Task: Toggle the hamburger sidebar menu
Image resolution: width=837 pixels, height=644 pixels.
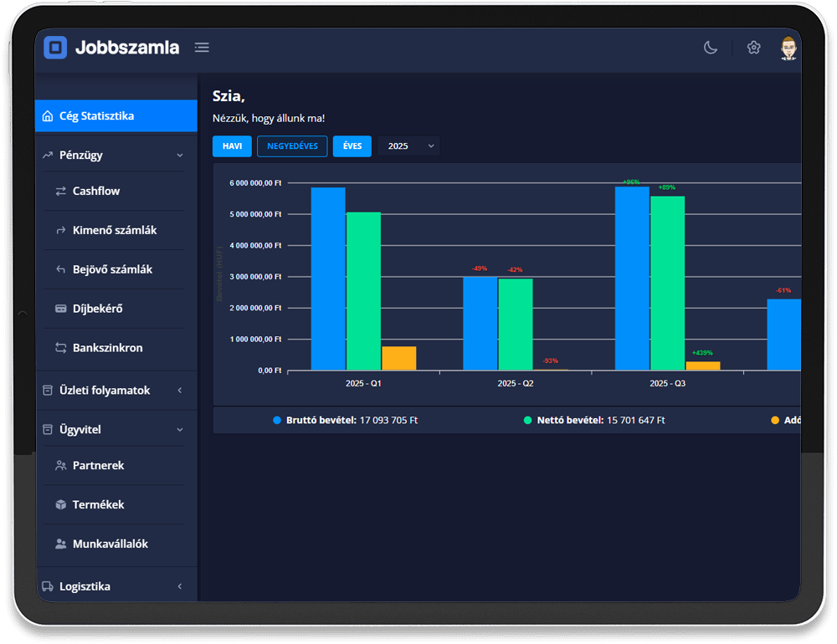Action: [202, 48]
